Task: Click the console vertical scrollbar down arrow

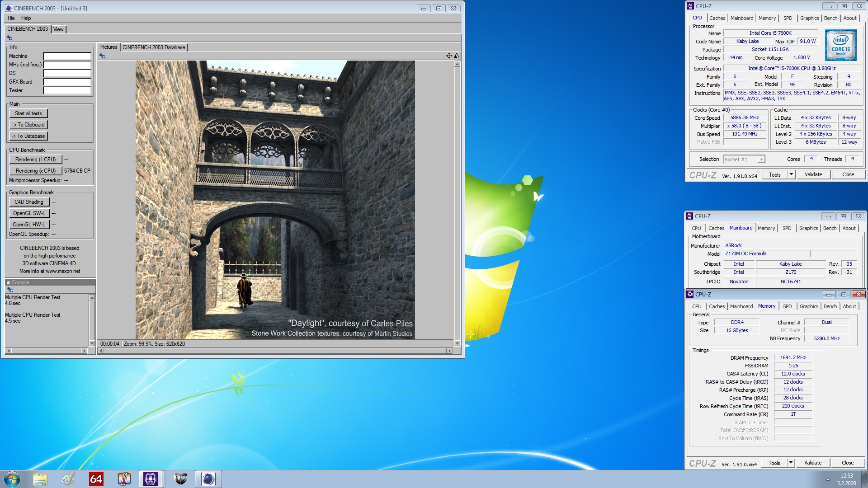Action: pos(92,343)
